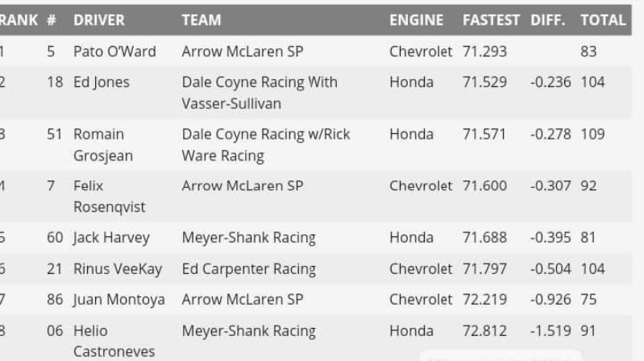Click the FASTEST column header

pos(491,20)
